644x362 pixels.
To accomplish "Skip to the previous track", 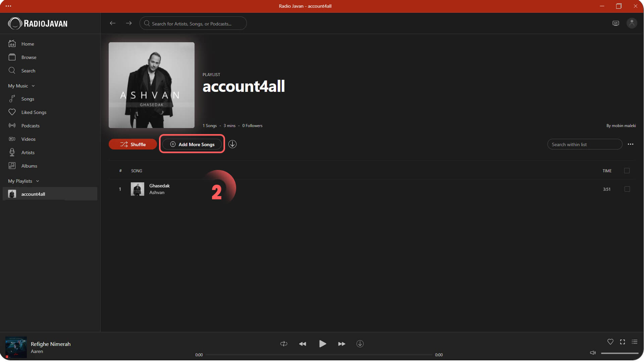I will (303, 344).
